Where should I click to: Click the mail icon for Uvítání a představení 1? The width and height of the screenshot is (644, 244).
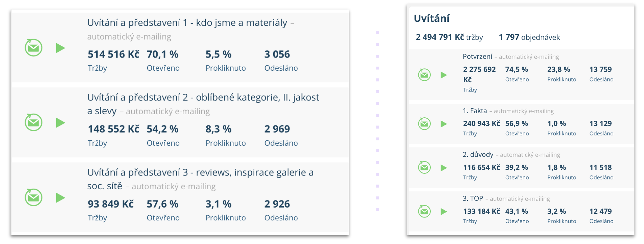(x=34, y=48)
